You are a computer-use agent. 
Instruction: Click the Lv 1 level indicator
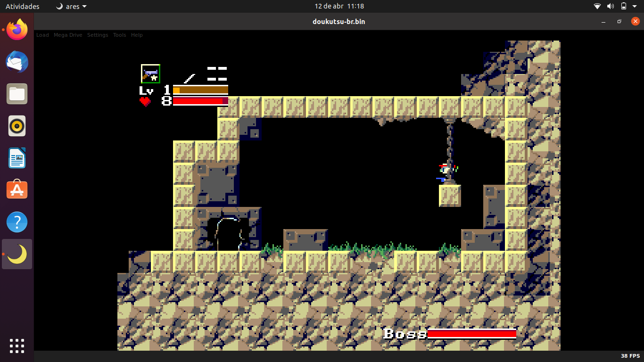click(155, 90)
